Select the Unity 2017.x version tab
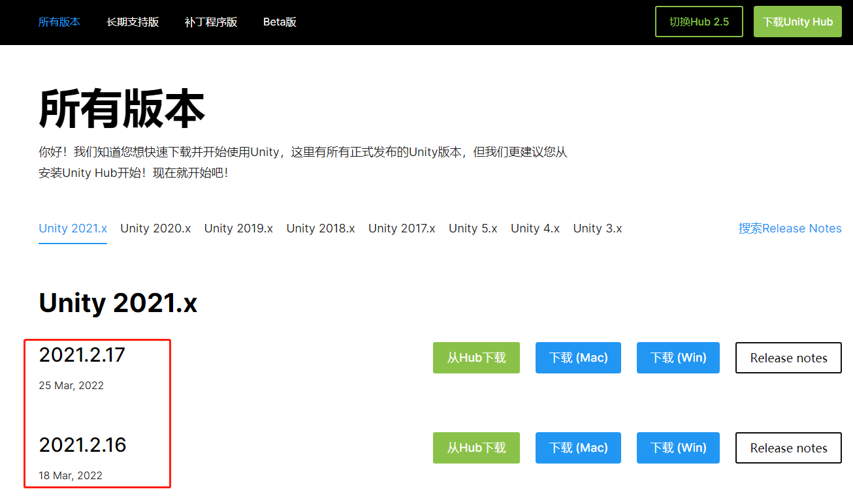Screen dimensions: 853x504 point(402,228)
